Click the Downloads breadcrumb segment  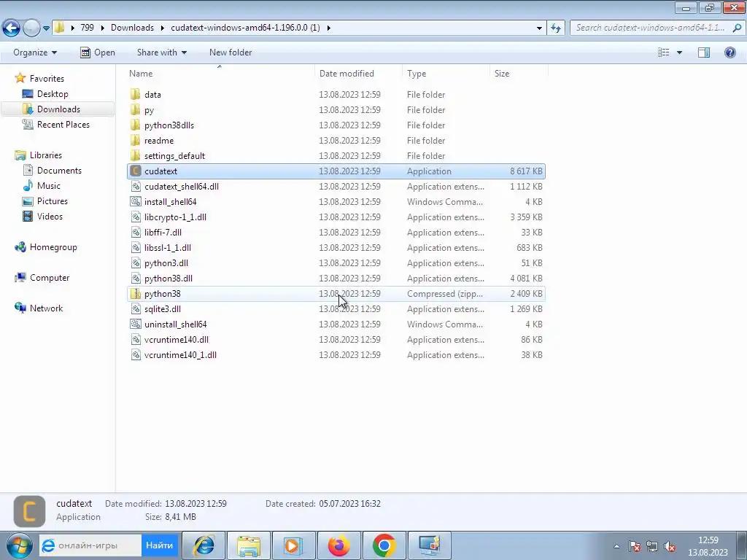pyautogui.click(x=133, y=28)
